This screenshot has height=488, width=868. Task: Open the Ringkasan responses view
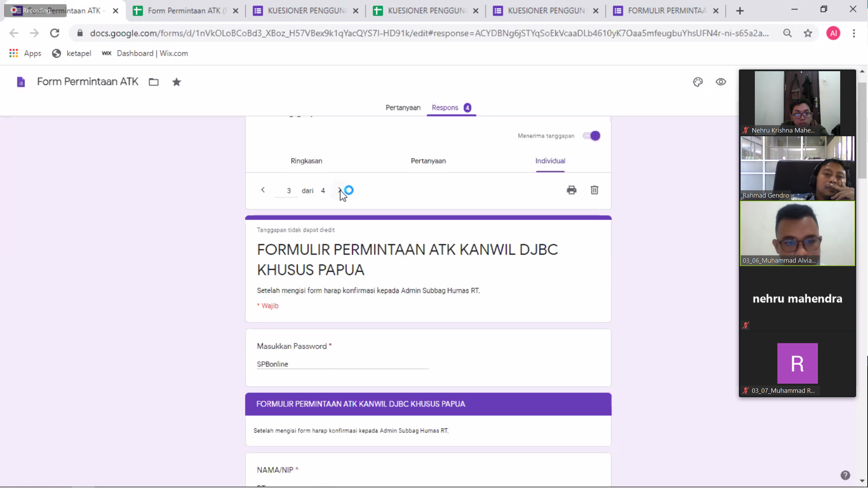click(x=306, y=161)
